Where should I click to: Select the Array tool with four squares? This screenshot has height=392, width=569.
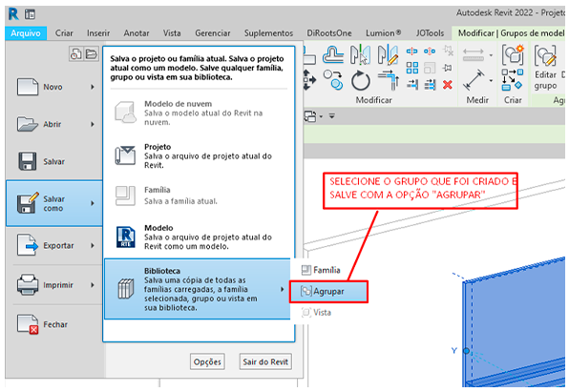(x=411, y=68)
